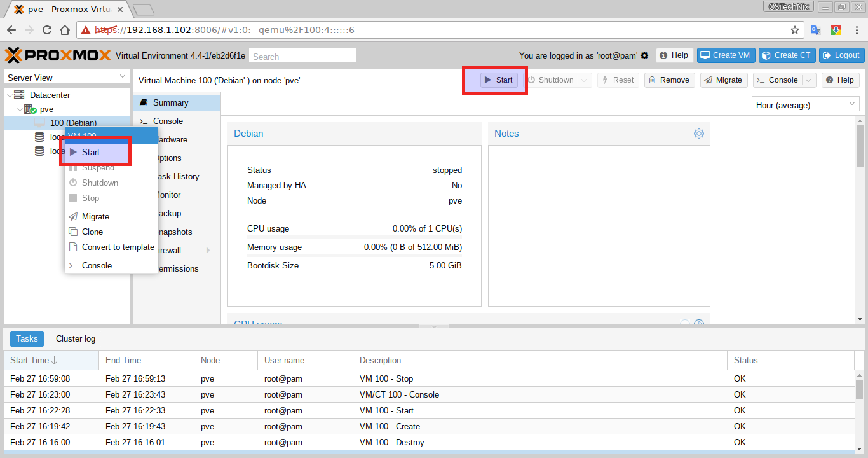Choose Migrate in the context menu

tap(111, 216)
